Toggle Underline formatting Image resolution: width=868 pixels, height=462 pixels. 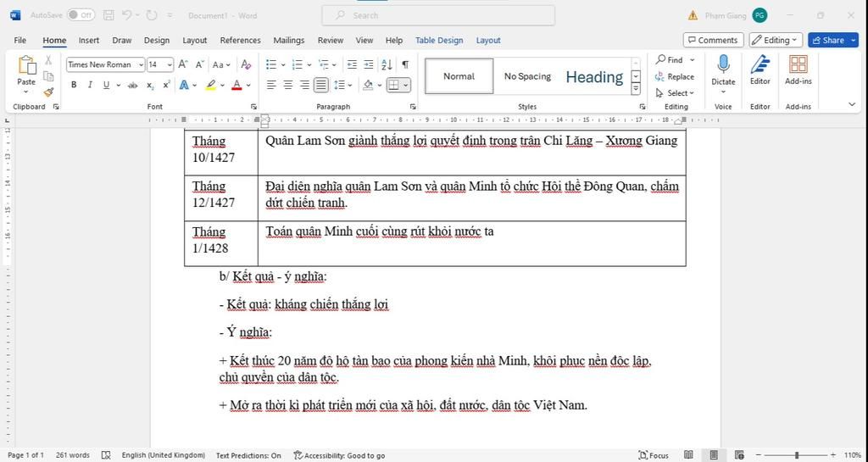click(106, 86)
